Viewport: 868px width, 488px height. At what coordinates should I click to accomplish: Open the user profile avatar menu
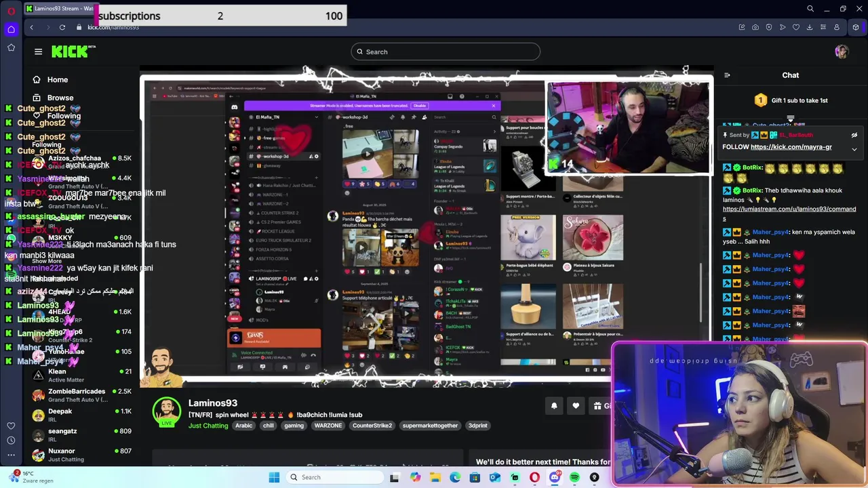pos(842,52)
